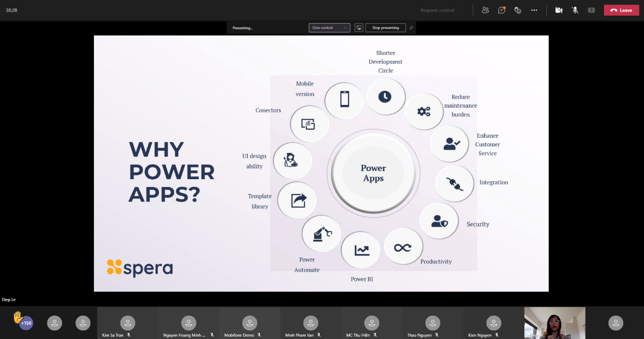This screenshot has height=339, width=644.
Task: Click the Security person-shield icon on slide
Action: (439, 221)
